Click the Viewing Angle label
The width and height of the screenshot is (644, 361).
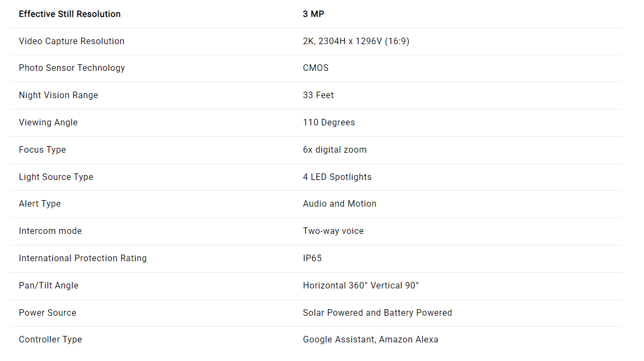pos(48,123)
